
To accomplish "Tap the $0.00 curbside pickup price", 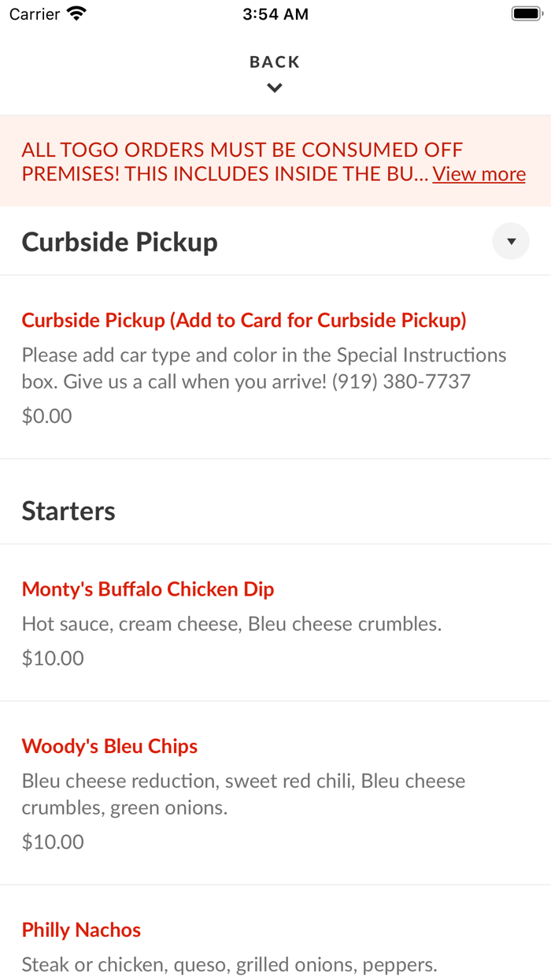I will (x=47, y=416).
